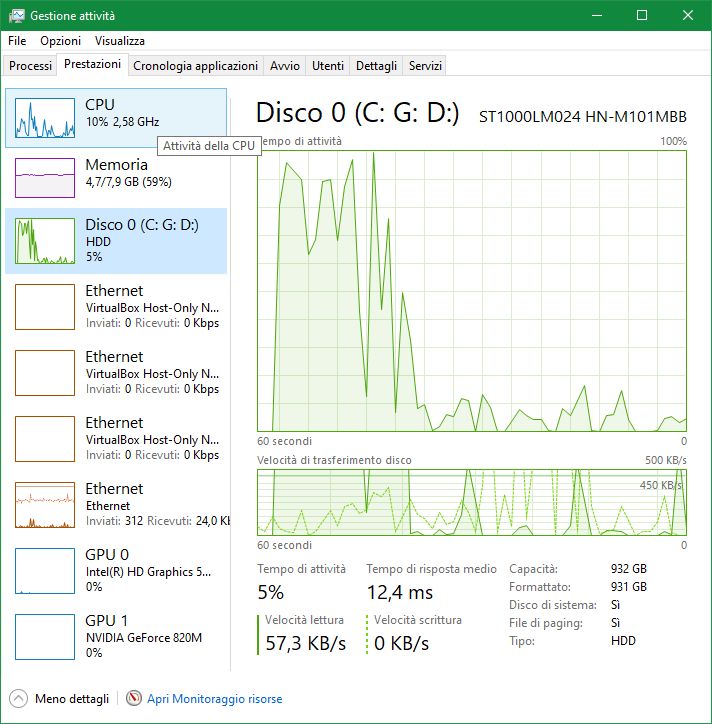The width and height of the screenshot is (712, 724).
Task: Switch to the Dettagli tab
Action: [x=376, y=66]
